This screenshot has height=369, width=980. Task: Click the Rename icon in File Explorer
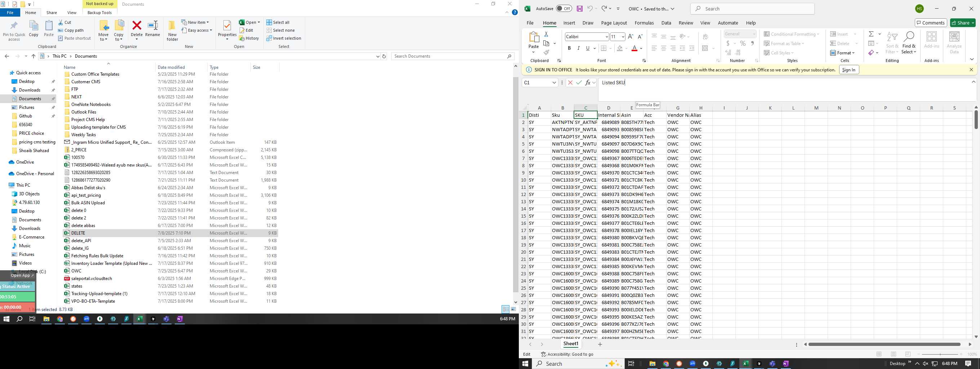(152, 26)
